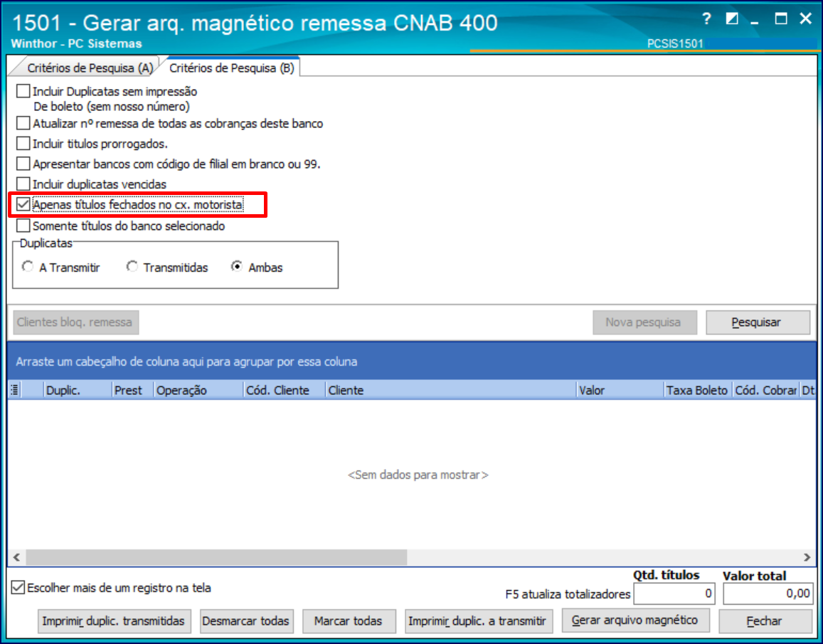Image resolution: width=823 pixels, height=644 pixels.
Task: Uncheck Apenas títulos fechados no cx. motorista
Action: click(23, 204)
